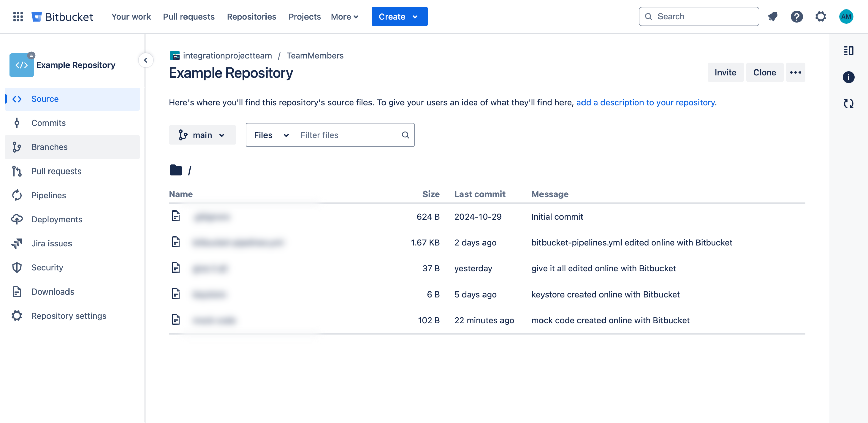Click the Invite button
The height and width of the screenshot is (423, 868).
725,73
